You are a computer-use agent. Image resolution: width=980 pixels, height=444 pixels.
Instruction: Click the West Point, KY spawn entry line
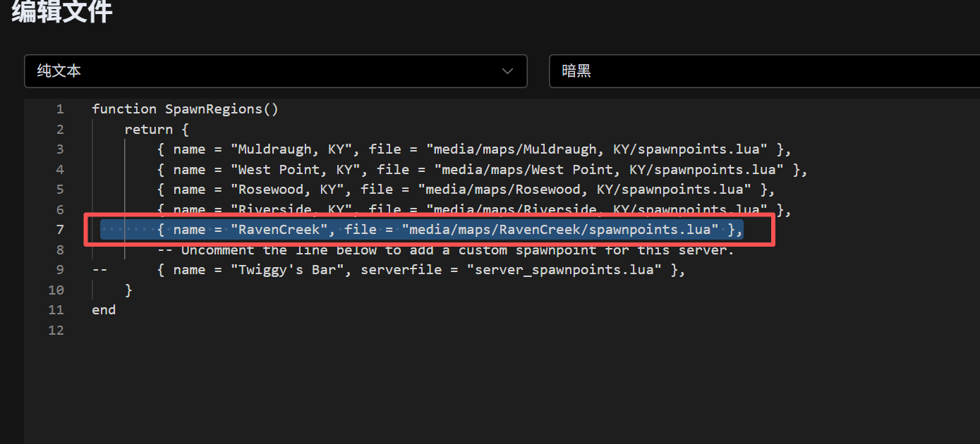click(x=481, y=170)
